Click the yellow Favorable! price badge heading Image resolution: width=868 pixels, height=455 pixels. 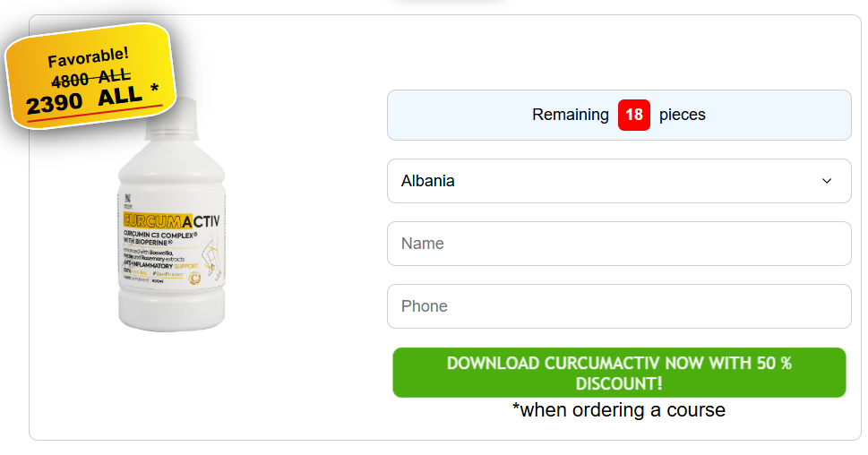coord(88,58)
